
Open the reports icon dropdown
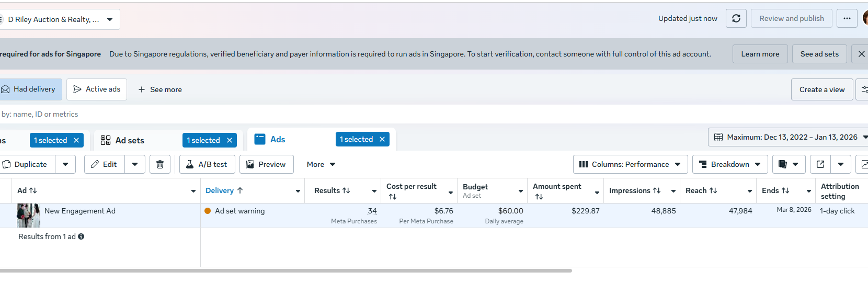pyautogui.click(x=788, y=164)
